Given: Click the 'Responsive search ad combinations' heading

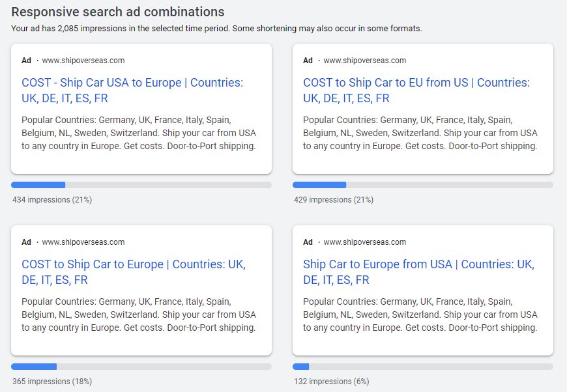Looking at the screenshot, I should 118,12.
